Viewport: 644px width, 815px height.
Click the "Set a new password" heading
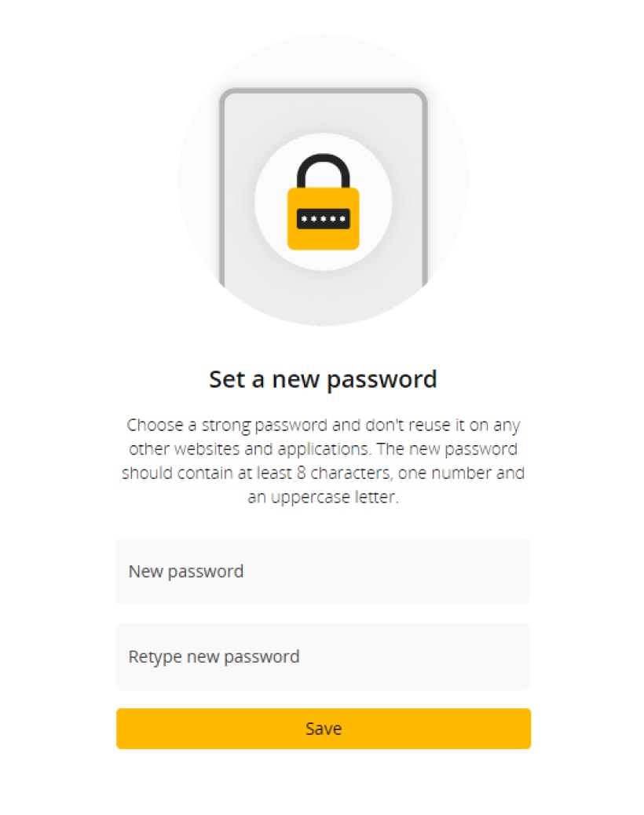(x=323, y=379)
